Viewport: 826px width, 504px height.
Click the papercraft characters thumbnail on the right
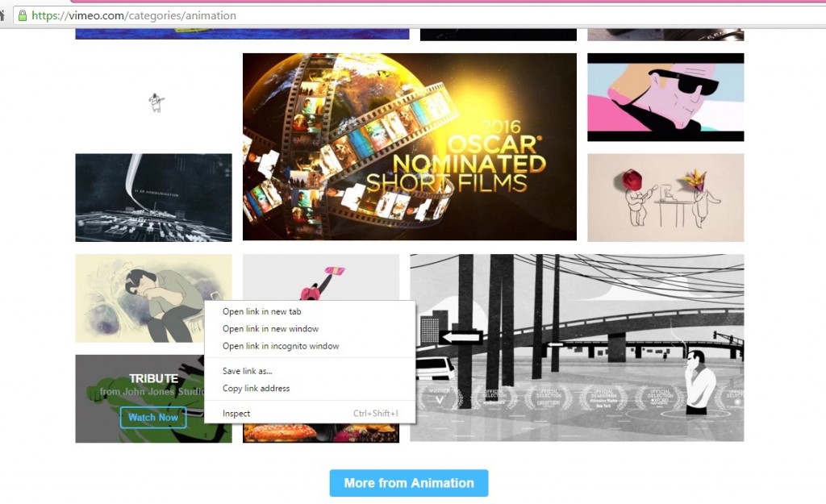(665, 197)
